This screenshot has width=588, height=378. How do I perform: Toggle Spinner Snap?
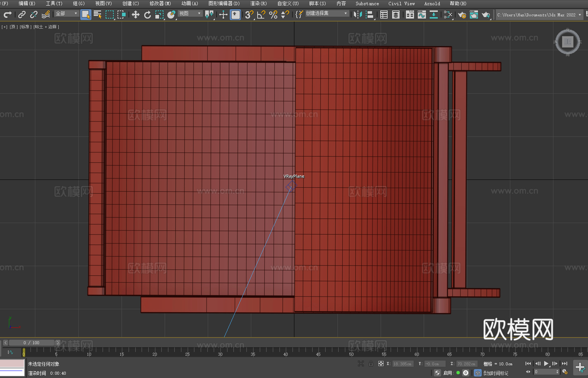[285, 14]
